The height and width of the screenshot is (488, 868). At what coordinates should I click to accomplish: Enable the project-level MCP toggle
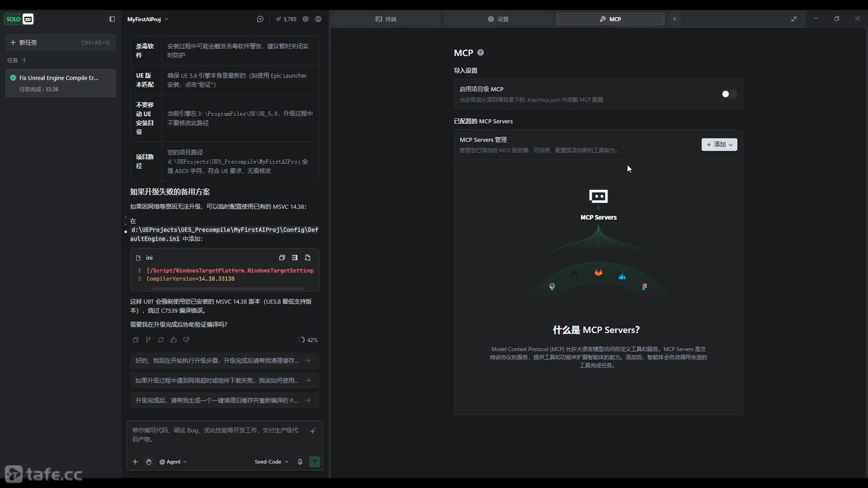[x=729, y=94]
